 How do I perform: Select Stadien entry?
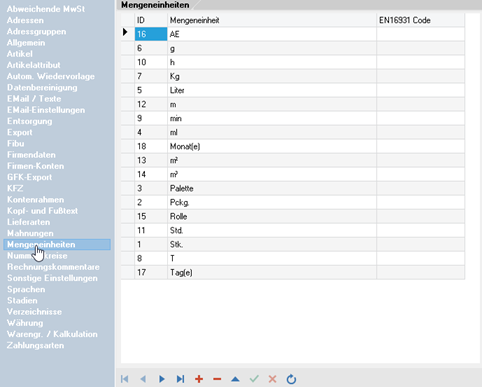pos(22,301)
